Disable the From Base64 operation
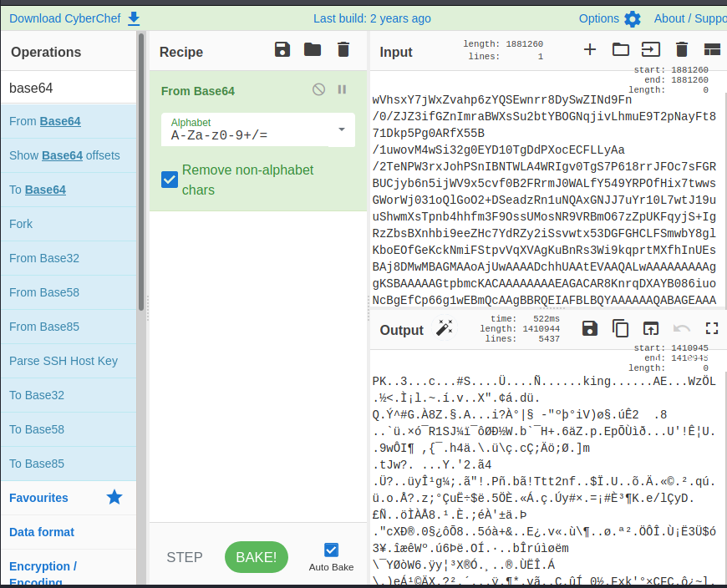This screenshot has width=727, height=588. click(318, 89)
